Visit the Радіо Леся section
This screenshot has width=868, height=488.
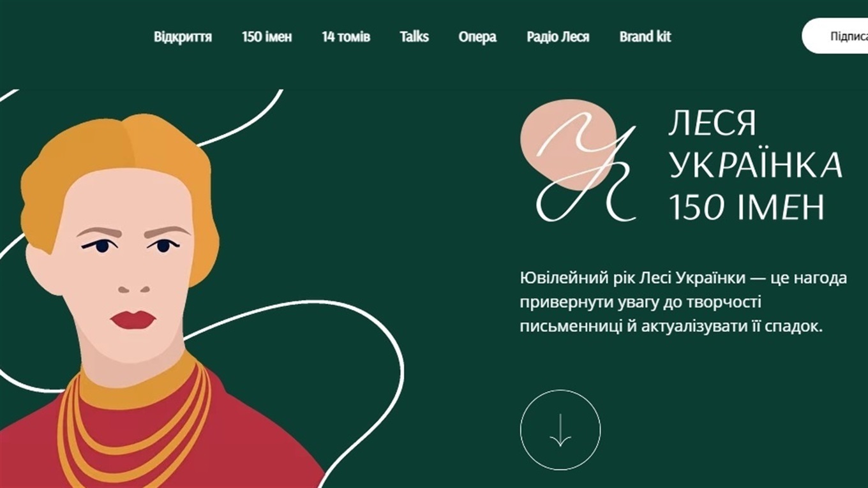coord(558,37)
